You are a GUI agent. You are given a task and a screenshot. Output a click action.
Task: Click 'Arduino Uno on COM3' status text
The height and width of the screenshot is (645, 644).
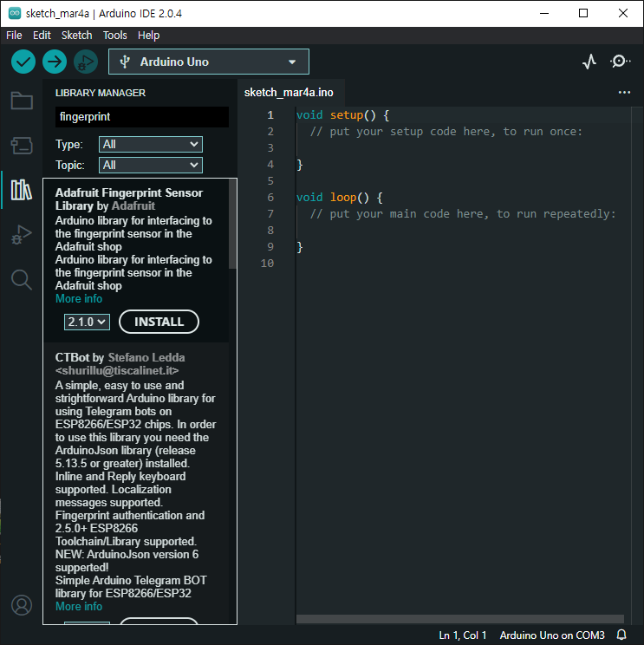(552, 635)
